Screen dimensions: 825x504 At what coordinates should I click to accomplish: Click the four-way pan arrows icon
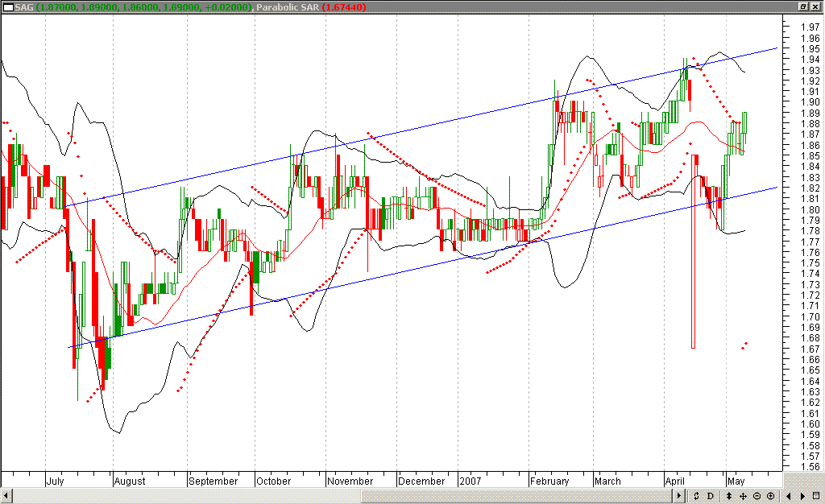point(743,496)
